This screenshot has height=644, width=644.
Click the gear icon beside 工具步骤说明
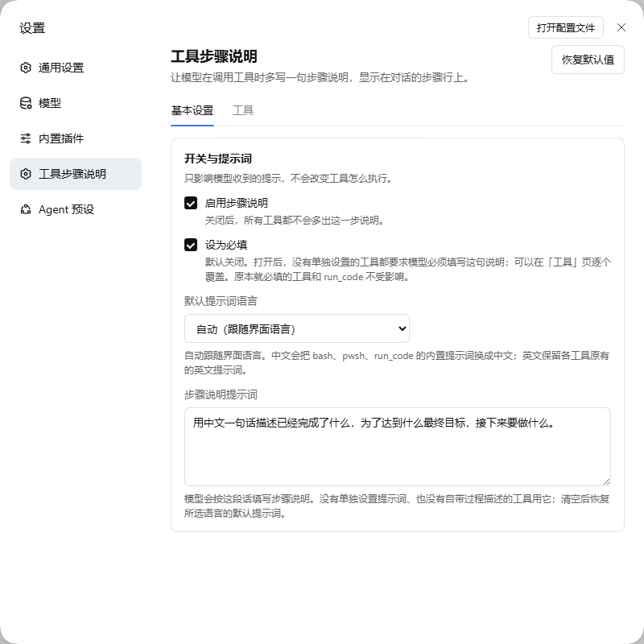(26, 174)
